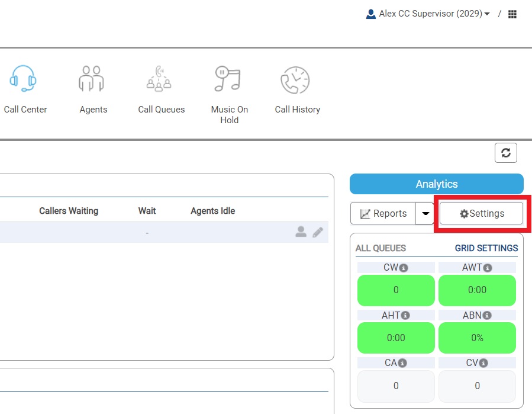Go to Call History tab label
This screenshot has width=532, height=414.
click(x=298, y=110)
